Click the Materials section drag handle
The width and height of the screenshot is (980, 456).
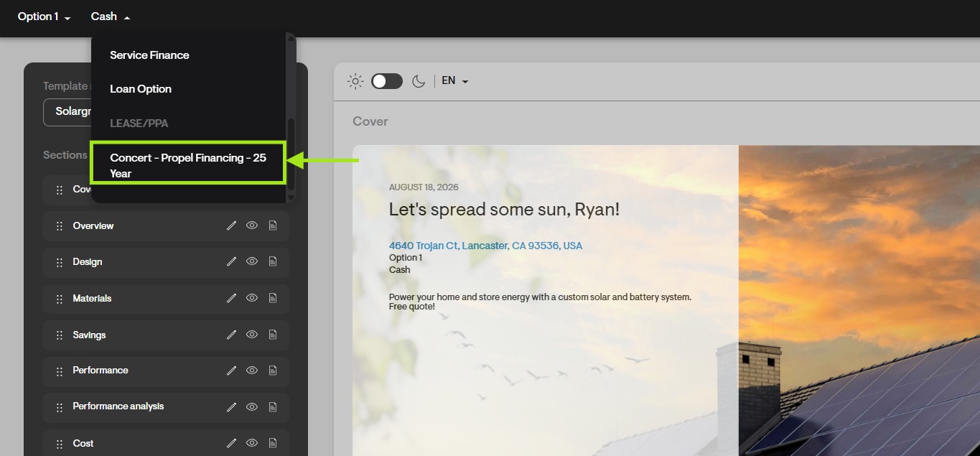click(60, 299)
